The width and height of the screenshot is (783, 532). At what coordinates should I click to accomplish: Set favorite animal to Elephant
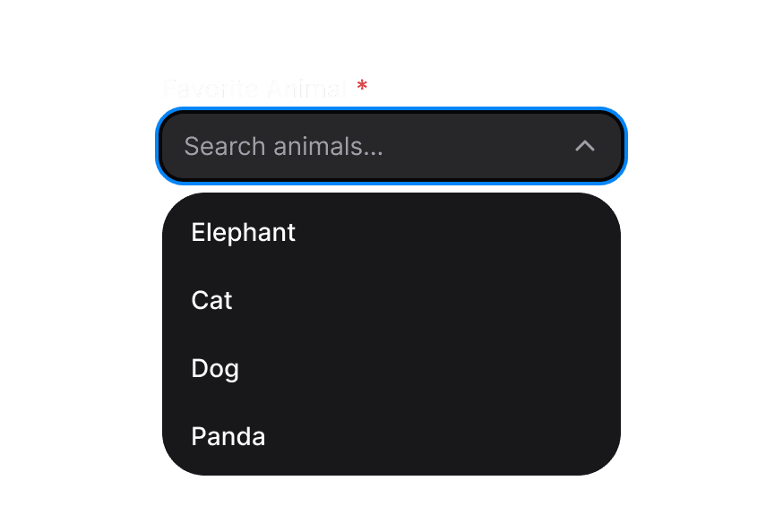pos(244,233)
